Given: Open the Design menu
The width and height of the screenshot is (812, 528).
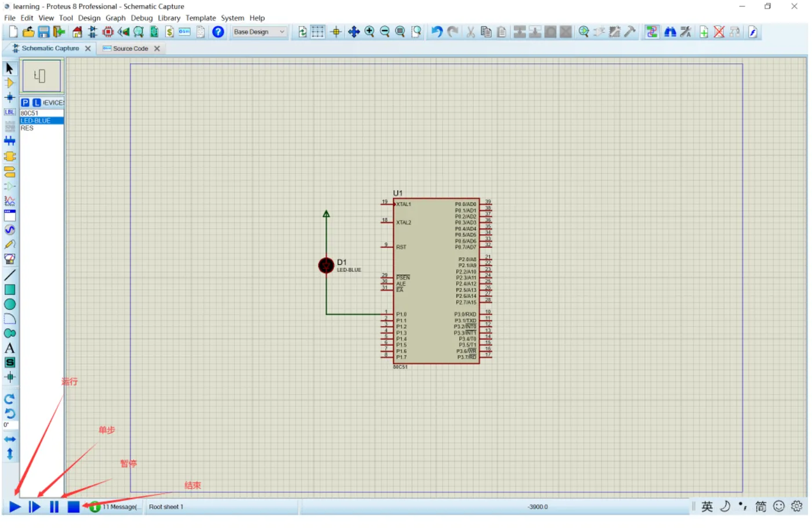Looking at the screenshot, I should [x=89, y=18].
